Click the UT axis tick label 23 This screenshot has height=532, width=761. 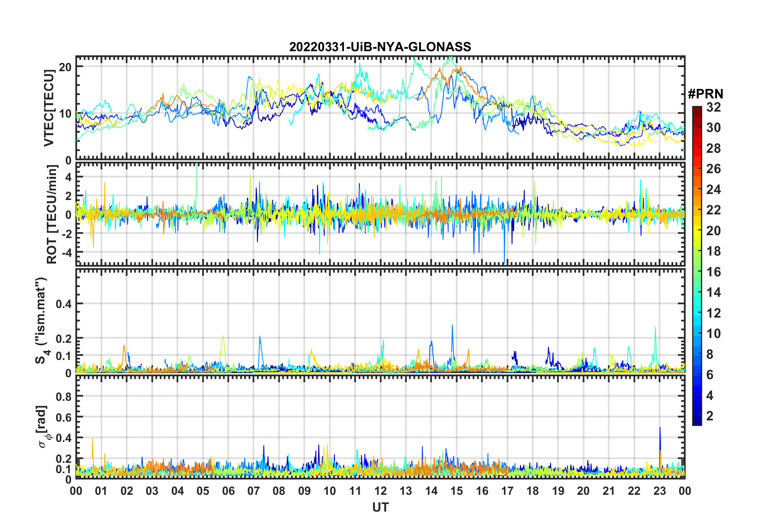point(660,491)
